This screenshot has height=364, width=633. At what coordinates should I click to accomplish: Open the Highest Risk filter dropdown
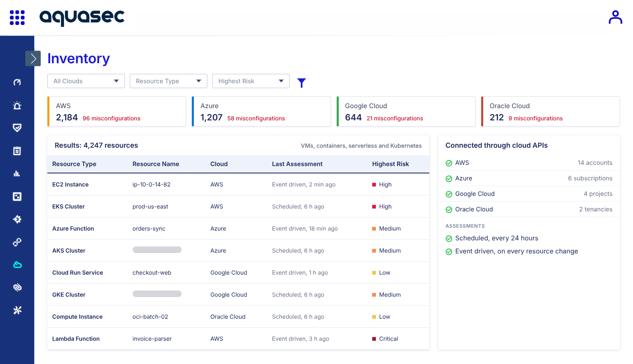tap(251, 81)
